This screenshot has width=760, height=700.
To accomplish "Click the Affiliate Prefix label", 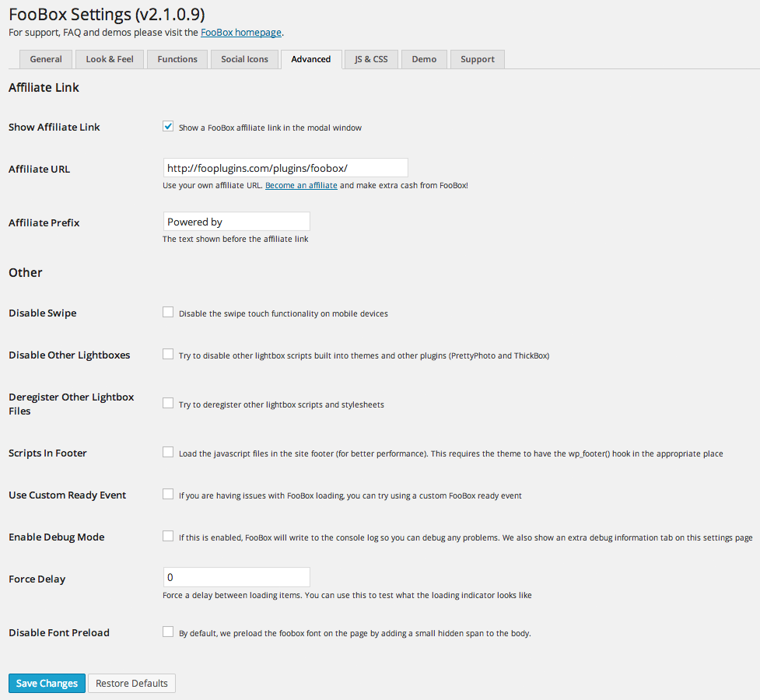I will pos(44,222).
